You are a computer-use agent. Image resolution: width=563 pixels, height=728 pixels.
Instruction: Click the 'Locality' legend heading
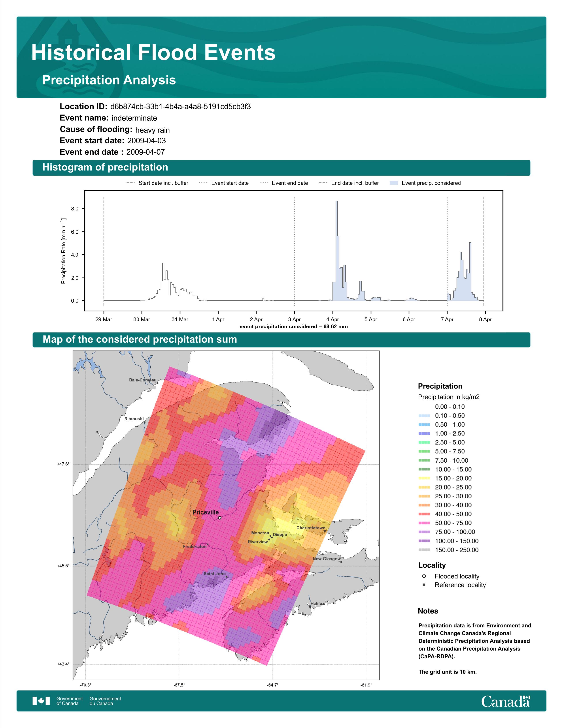pyautogui.click(x=432, y=565)
